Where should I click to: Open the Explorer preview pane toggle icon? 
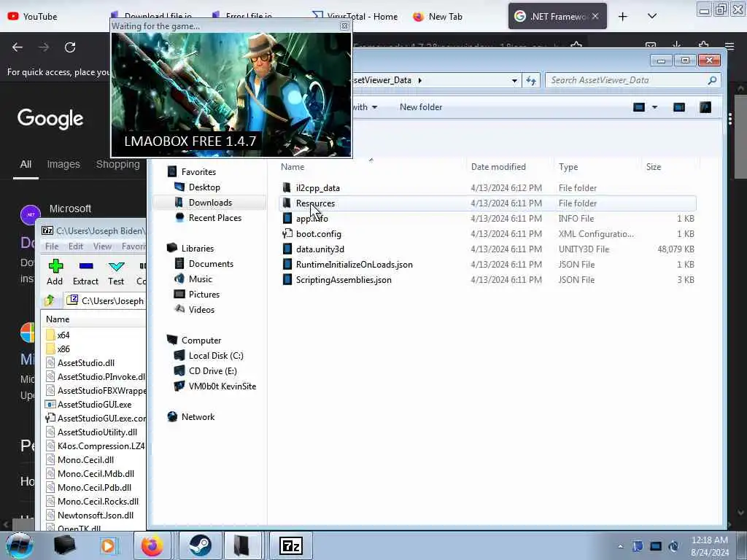pos(679,107)
